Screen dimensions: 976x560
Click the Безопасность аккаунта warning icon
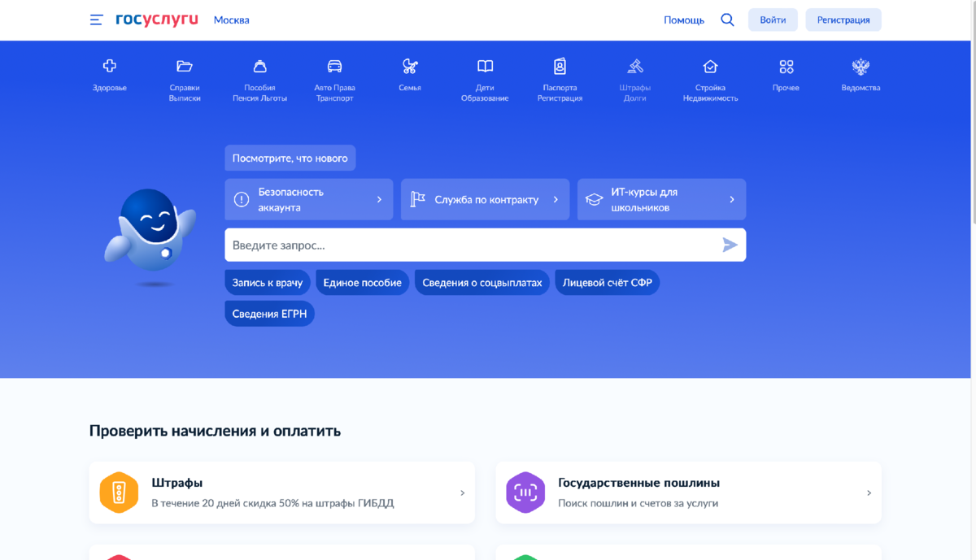coord(242,199)
